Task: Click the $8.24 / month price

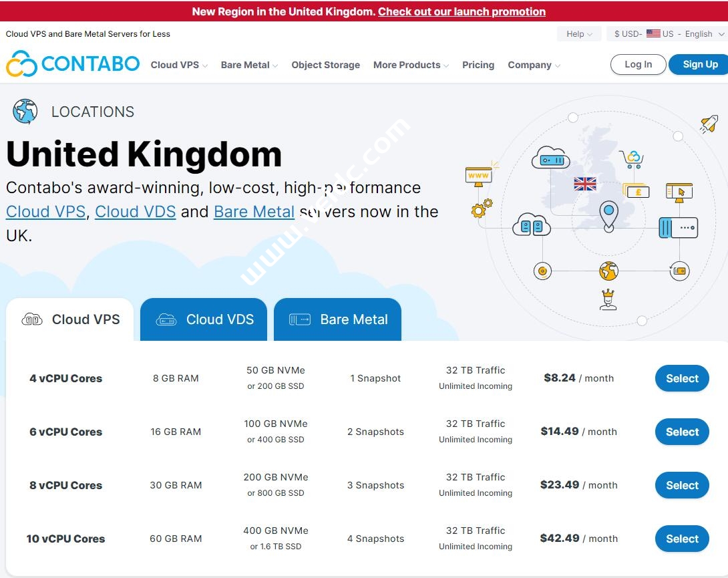Action: coord(578,378)
